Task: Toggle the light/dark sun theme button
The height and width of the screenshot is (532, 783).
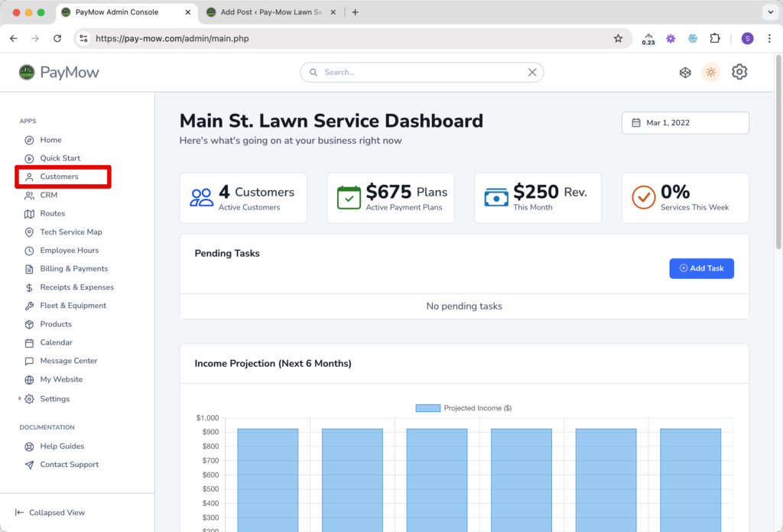Action: [711, 73]
